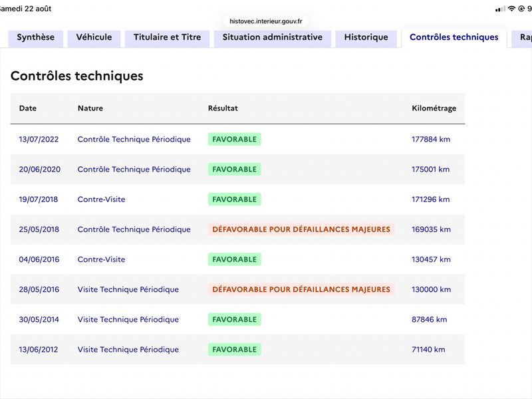Image resolution: width=532 pixels, height=399 pixels.
Task: Select mileage value 171296 km
Action: (430, 199)
